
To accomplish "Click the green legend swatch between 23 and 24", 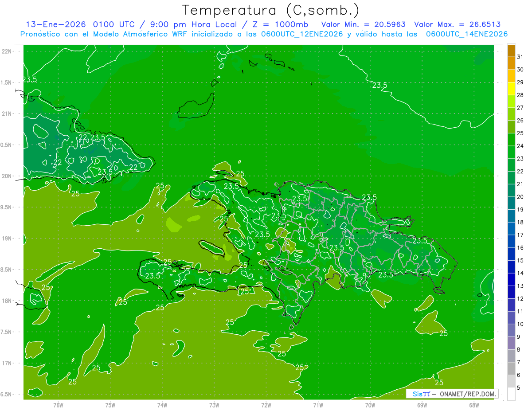I will click(x=512, y=153).
